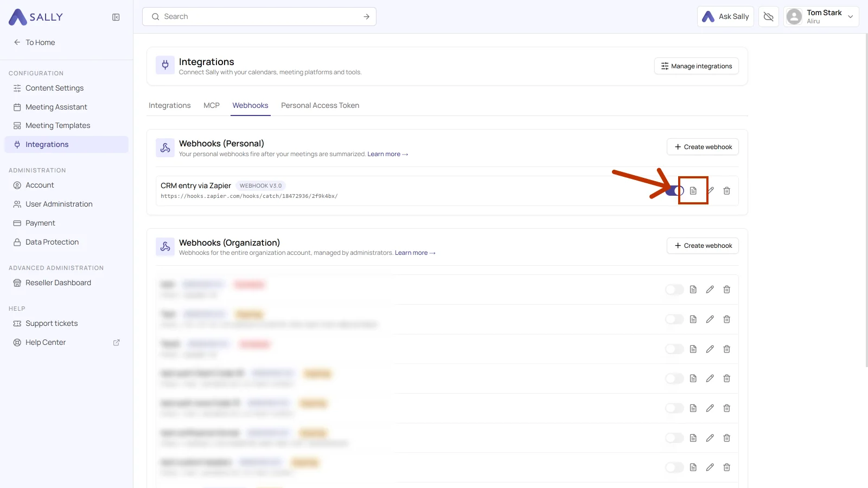Go back via To Home link
This screenshot has width=868, height=488.
[x=35, y=43]
